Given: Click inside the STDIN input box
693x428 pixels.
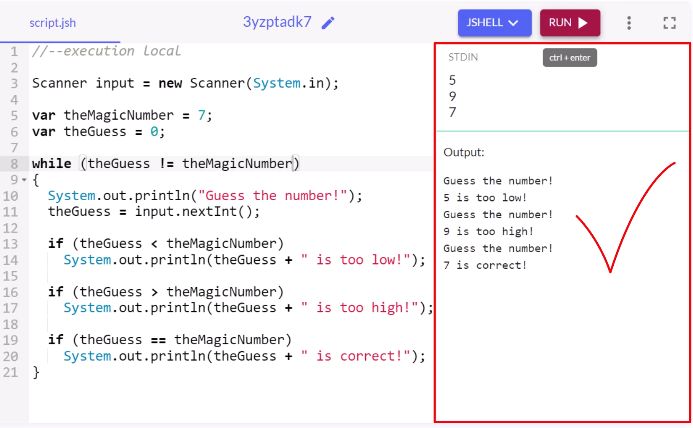Looking at the screenshot, I should coord(560,96).
